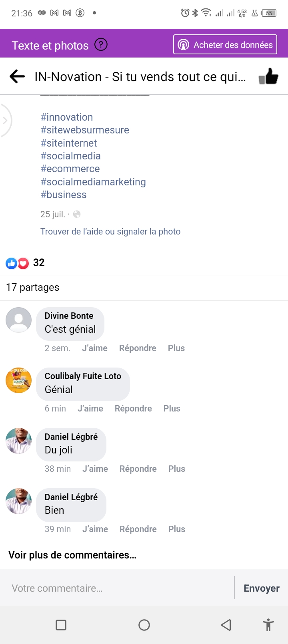Toggle J'aime on Daniel Légbré's "Du joli" comment
Image resolution: width=288 pixels, height=644 pixels.
pos(95,469)
